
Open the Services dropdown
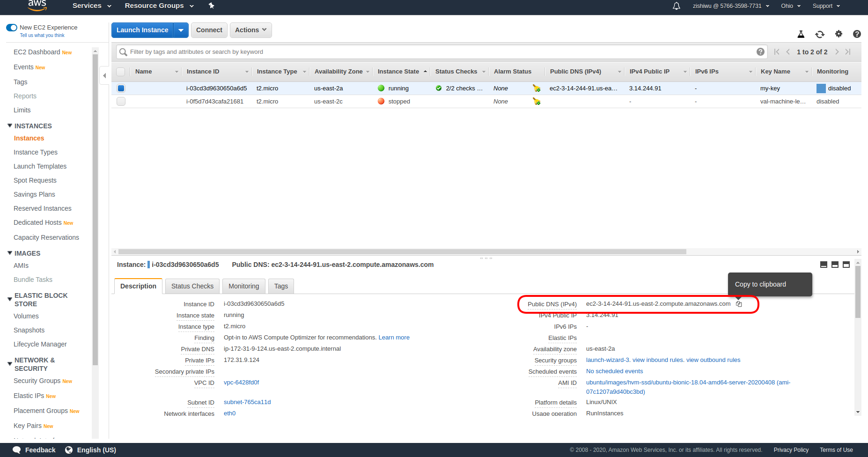pyautogui.click(x=92, y=6)
